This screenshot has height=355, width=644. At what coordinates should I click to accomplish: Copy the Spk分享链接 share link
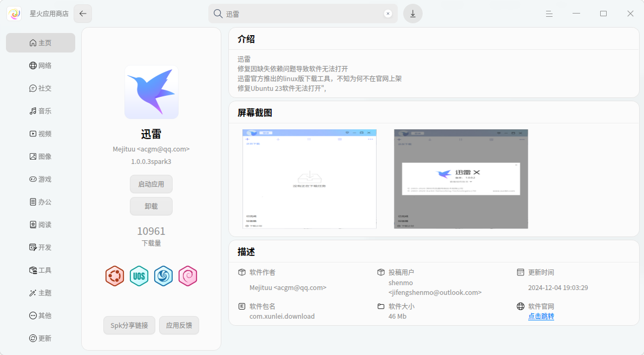[x=129, y=325]
